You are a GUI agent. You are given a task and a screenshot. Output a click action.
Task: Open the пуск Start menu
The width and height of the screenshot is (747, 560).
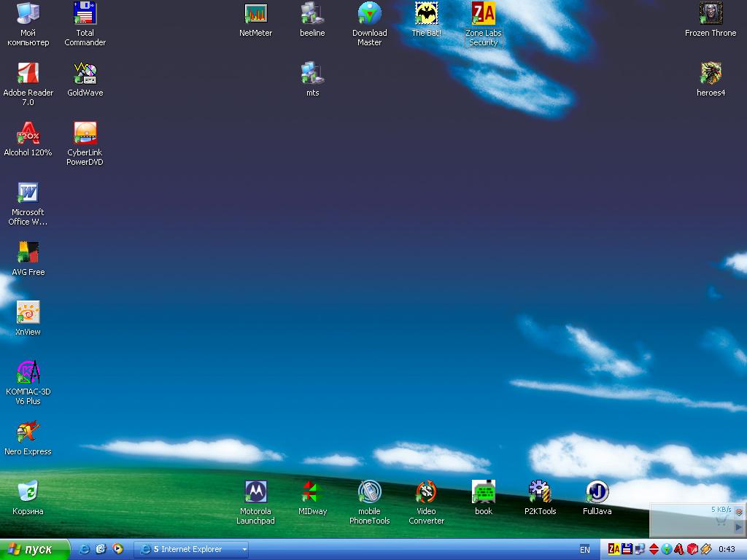[x=34, y=550]
